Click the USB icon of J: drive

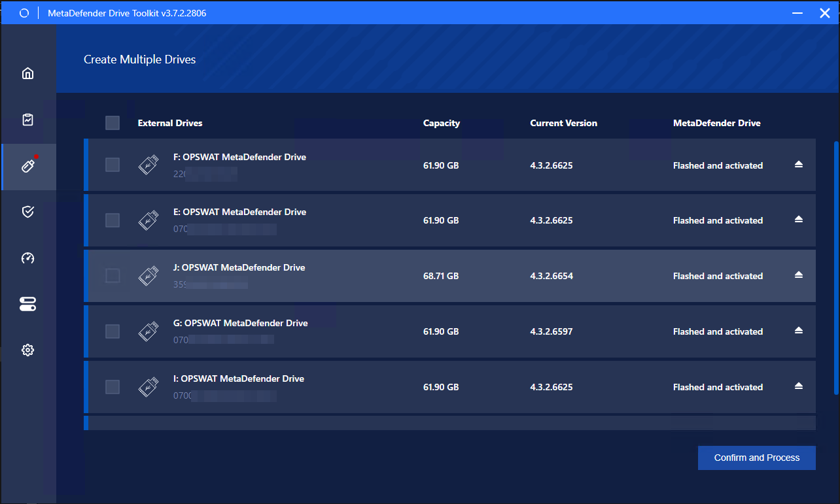(149, 276)
